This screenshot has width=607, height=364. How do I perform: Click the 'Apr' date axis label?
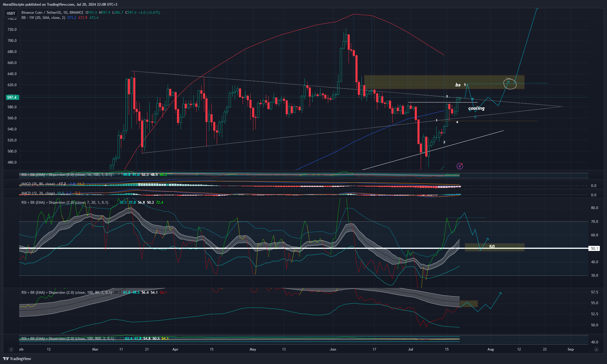pyautogui.click(x=175, y=349)
